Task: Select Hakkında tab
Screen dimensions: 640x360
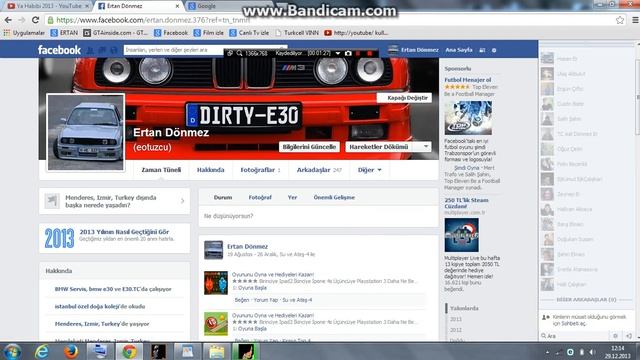Action: tap(211, 170)
